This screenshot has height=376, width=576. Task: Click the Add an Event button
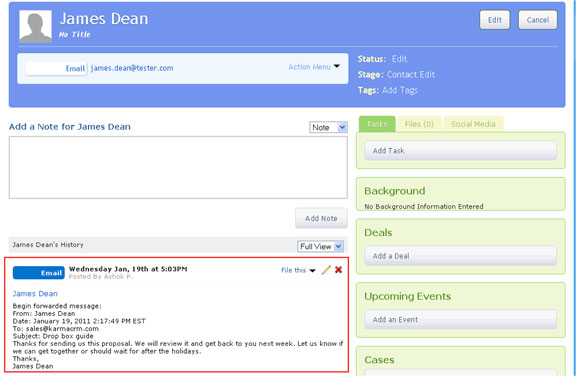[x=460, y=319]
